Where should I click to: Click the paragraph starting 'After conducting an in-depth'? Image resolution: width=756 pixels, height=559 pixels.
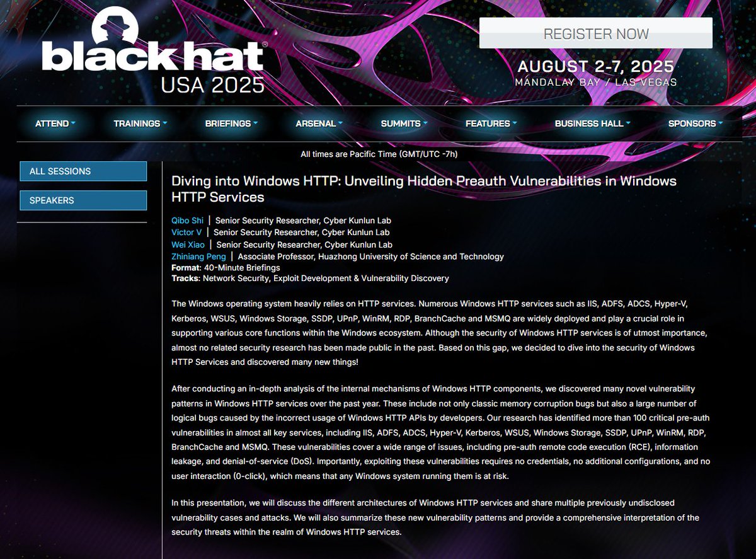click(x=441, y=432)
